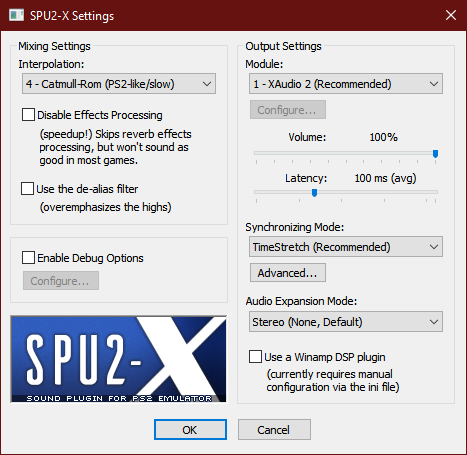The width and height of the screenshot is (467, 455).
Task: Dismiss dialog with the Cancel button
Action: [x=274, y=430]
